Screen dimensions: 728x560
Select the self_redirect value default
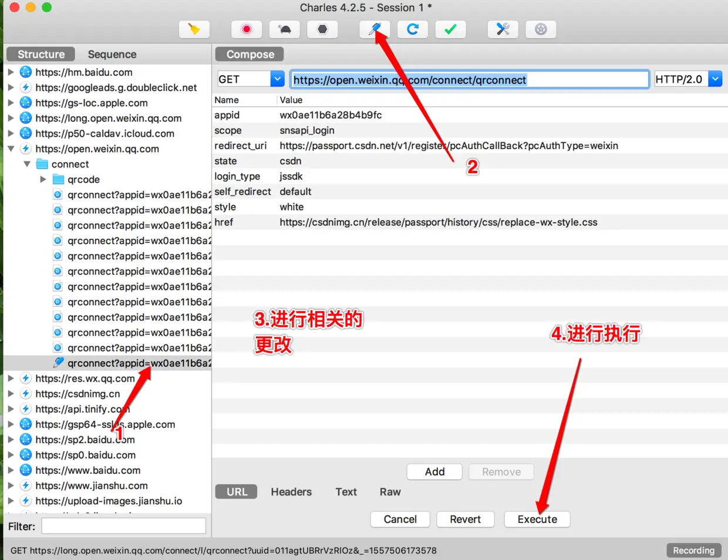tap(295, 191)
